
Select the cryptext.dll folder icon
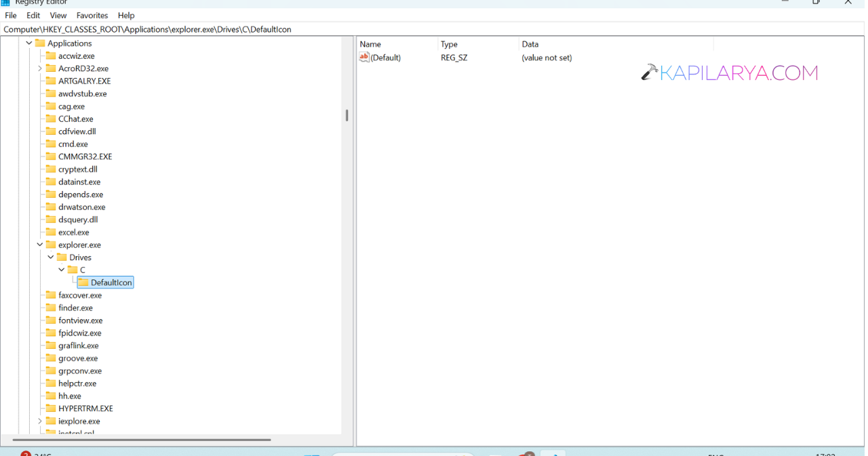pos(51,169)
